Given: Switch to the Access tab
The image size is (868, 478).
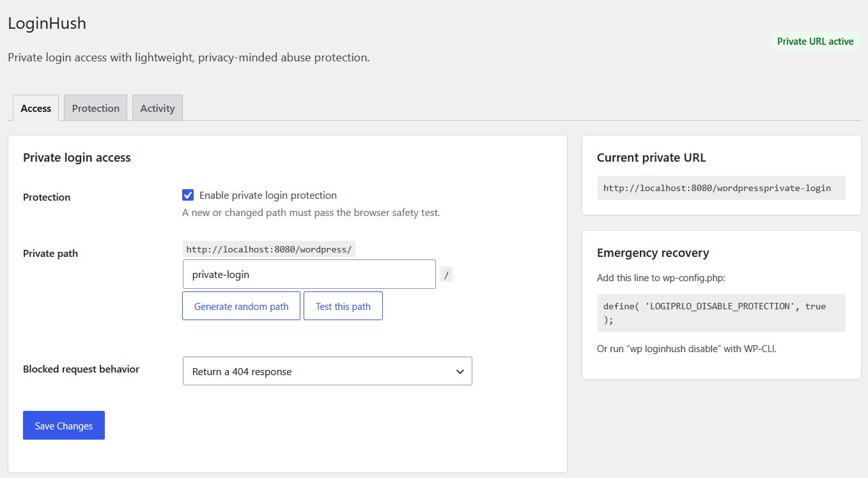Looking at the screenshot, I should (x=36, y=108).
